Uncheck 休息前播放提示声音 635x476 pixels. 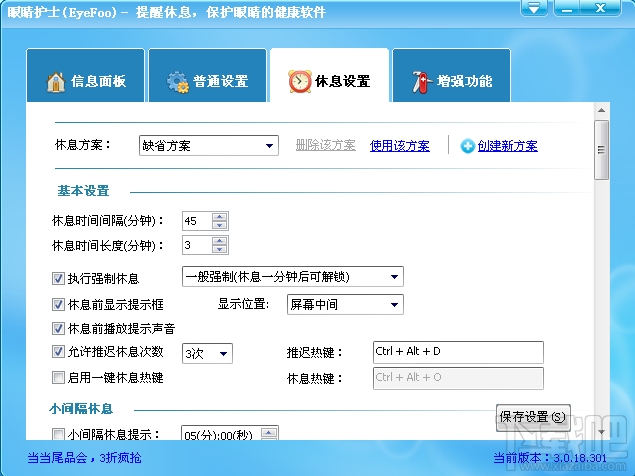point(58,328)
